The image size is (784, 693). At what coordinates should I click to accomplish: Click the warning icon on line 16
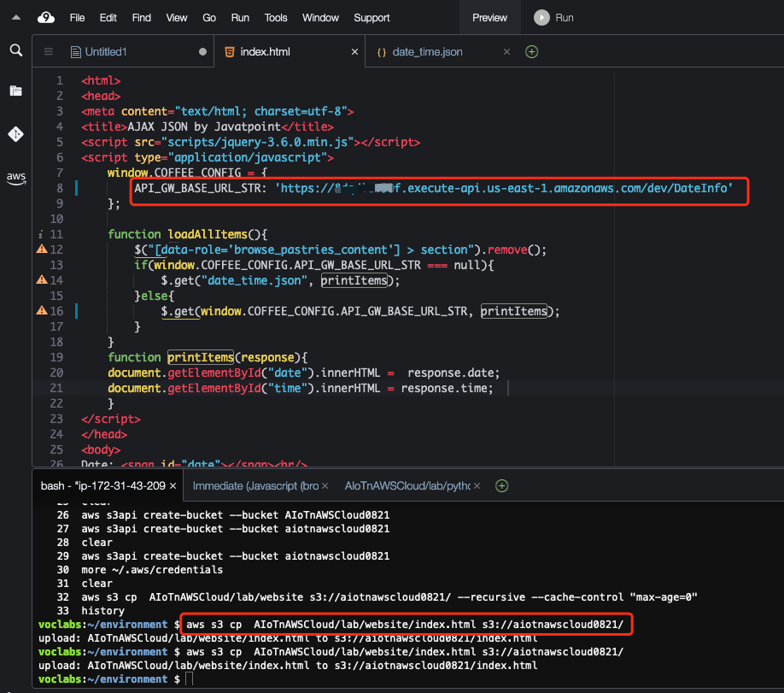(x=42, y=311)
